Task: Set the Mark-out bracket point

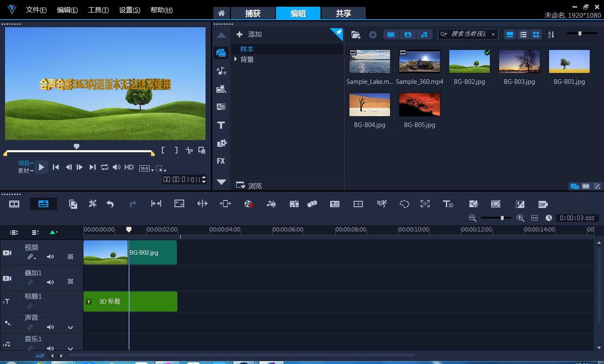Action: (176, 150)
